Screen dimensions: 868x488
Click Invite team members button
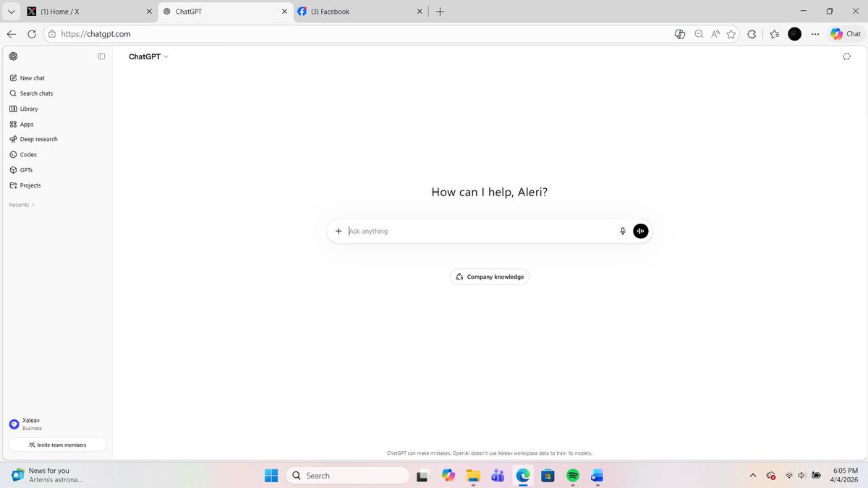pyautogui.click(x=57, y=445)
